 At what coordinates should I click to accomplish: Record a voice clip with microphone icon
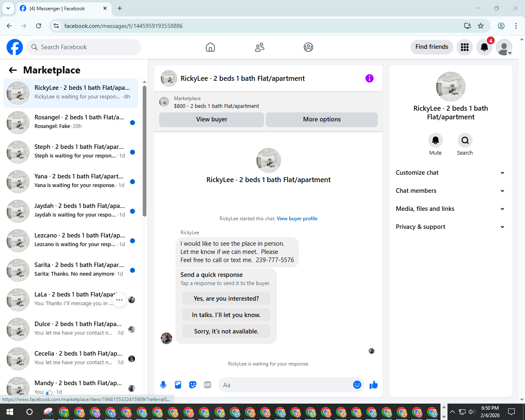click(x=163, y=385)
